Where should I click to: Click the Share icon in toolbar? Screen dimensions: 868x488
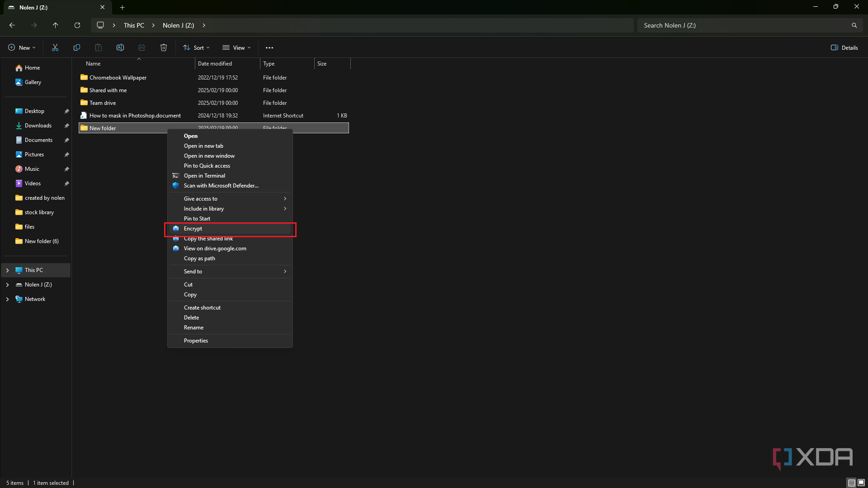pos(142,47)
